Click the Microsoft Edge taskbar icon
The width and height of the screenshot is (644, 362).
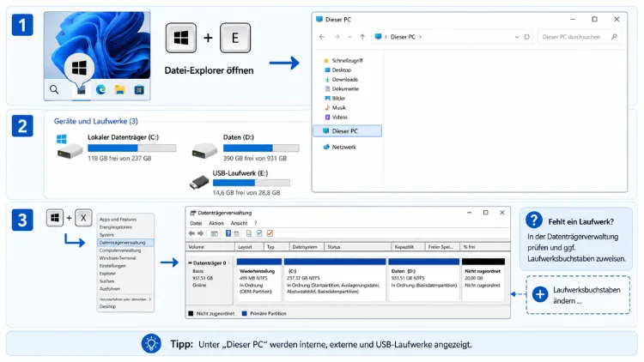[100, 89]
